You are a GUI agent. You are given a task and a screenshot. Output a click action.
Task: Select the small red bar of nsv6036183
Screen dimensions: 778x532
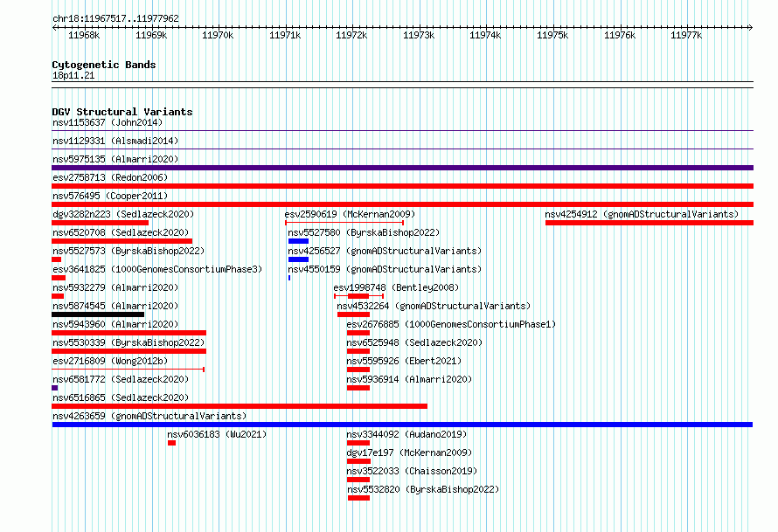[171, 443]
